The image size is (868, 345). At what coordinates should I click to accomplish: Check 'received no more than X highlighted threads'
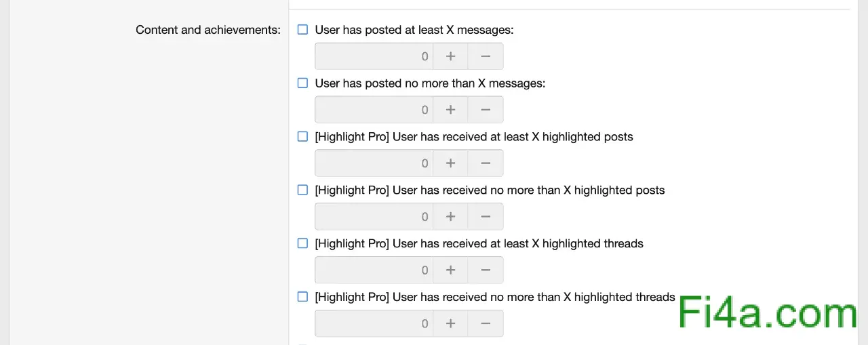coord(303,297)
